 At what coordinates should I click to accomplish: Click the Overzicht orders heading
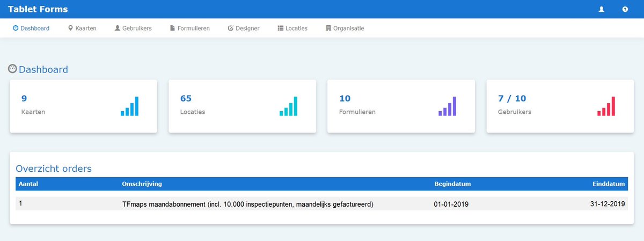tap(54, 169)
